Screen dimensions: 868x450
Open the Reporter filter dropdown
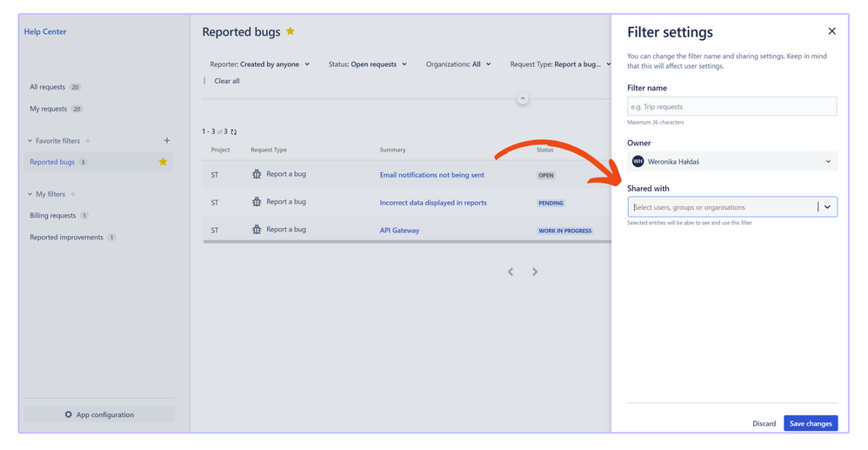click(259, 64)
